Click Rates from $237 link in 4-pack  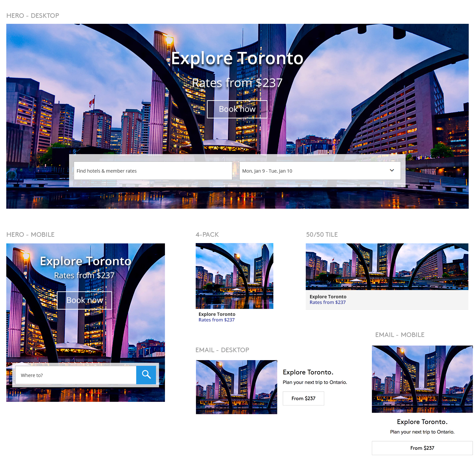pyautogui.click(x=217, y=320)
